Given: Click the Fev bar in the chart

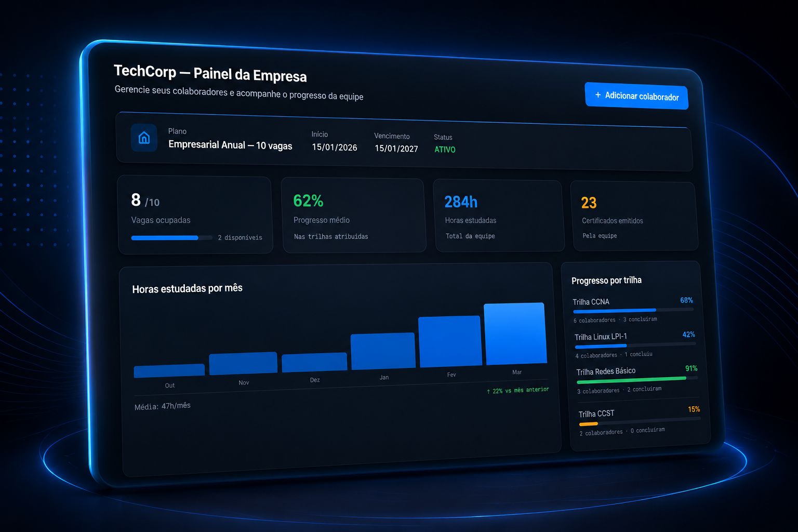Looking at the screenshot, I should 450,341.
